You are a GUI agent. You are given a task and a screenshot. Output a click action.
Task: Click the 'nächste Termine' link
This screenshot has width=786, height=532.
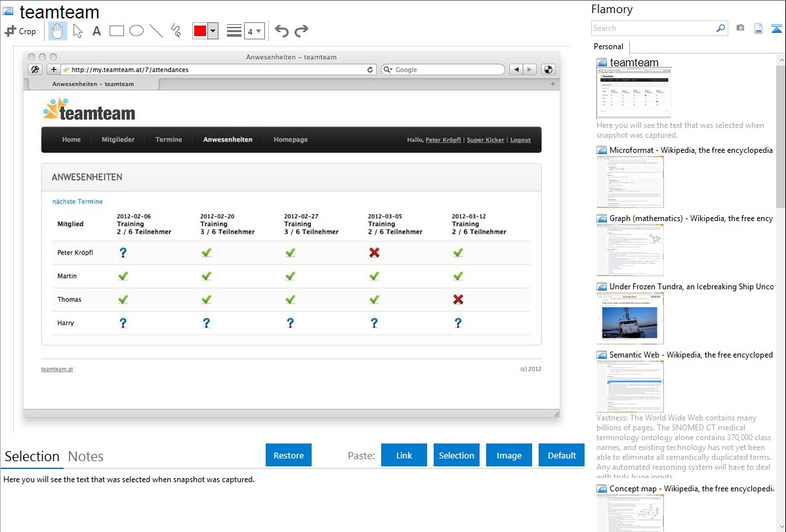click(x=77, y=201)
